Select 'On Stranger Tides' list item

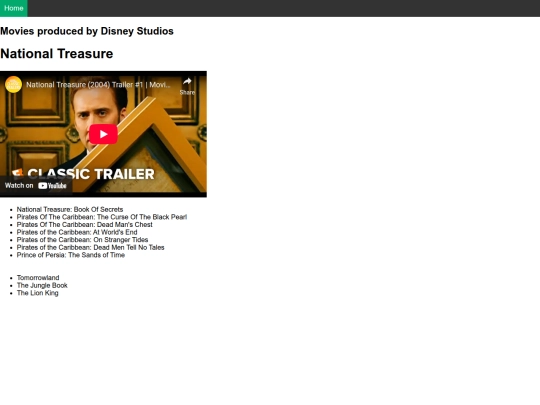point(83,240)
